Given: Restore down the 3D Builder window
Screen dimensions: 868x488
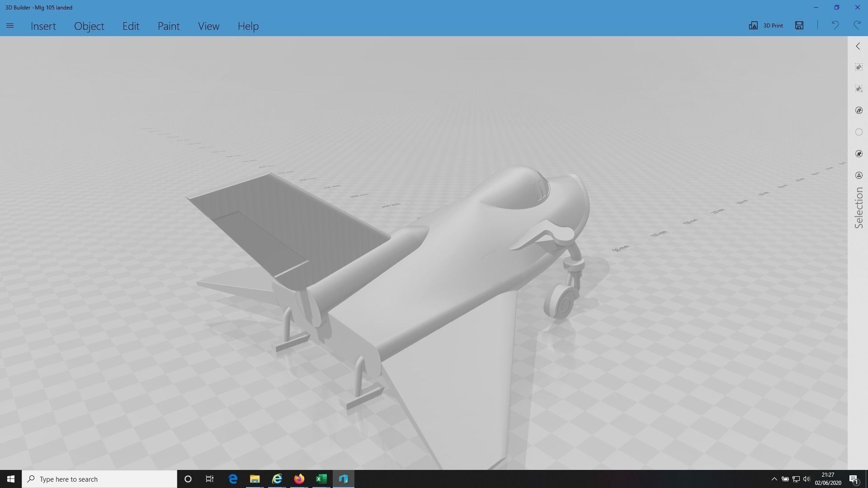Looking at the screenshot, I should (x=837, y=7).
